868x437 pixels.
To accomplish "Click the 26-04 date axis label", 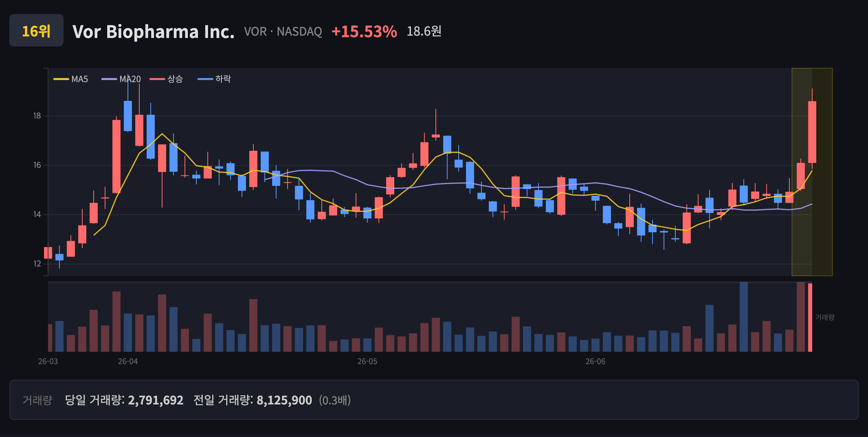I will pyautogui.click(x=128, y=362).
